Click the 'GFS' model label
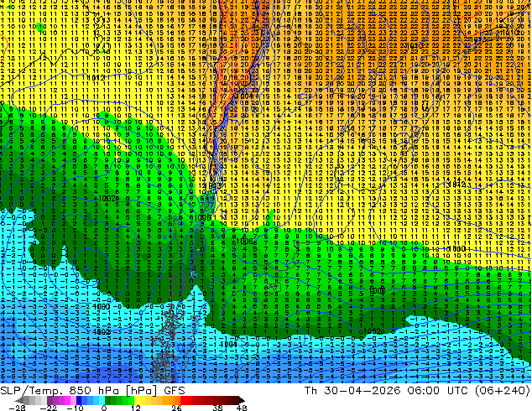Screen dimensions: 532x411 click(x=175, y=391)
